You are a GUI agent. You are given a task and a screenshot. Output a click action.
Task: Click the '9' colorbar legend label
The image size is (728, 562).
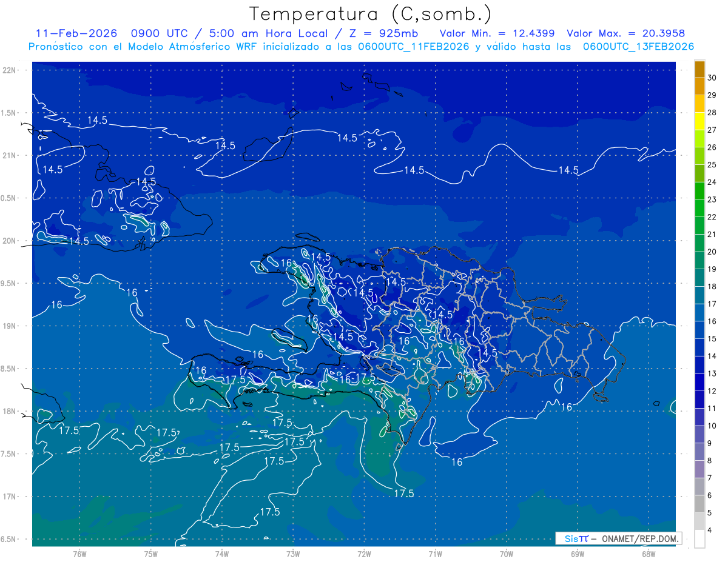710,443
